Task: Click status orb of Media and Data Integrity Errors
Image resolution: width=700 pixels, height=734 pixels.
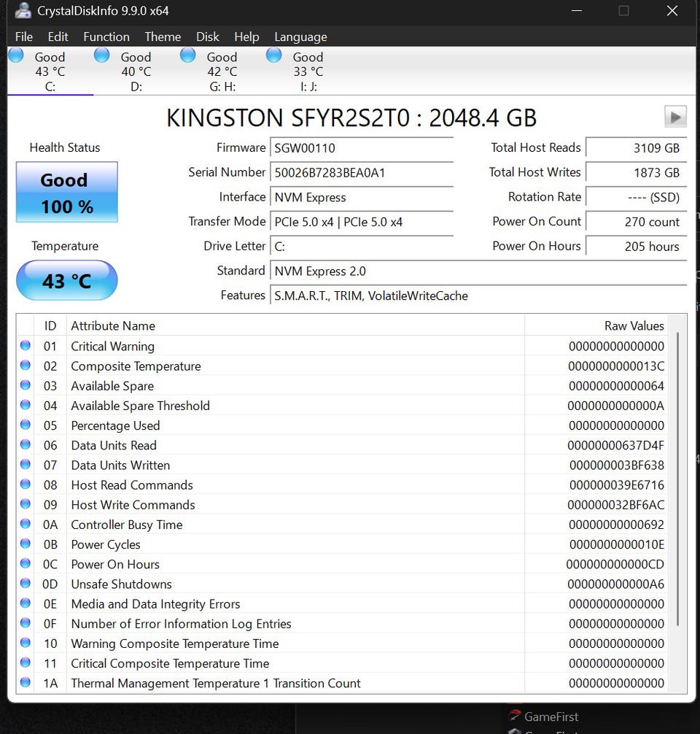Action: [x=26, y=603]
